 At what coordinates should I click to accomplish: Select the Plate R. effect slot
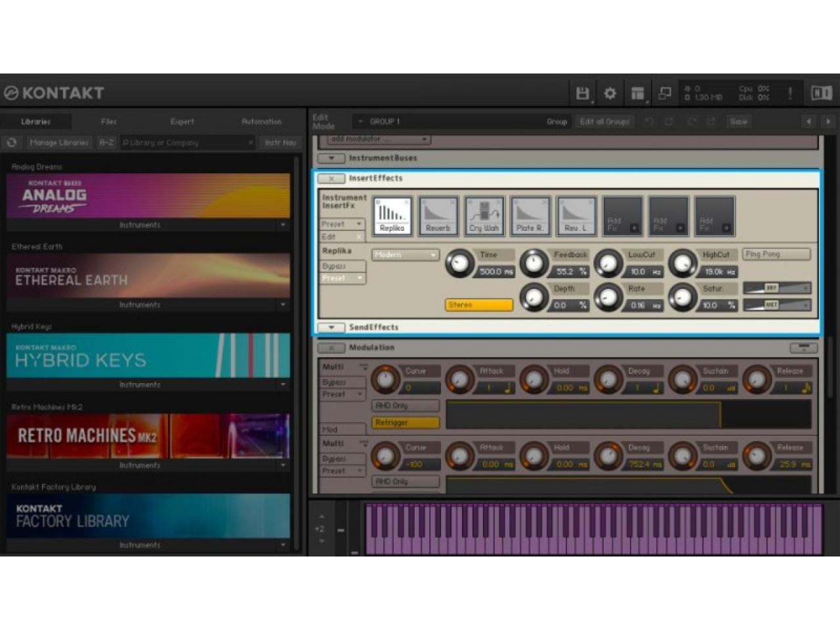point(530,216)
